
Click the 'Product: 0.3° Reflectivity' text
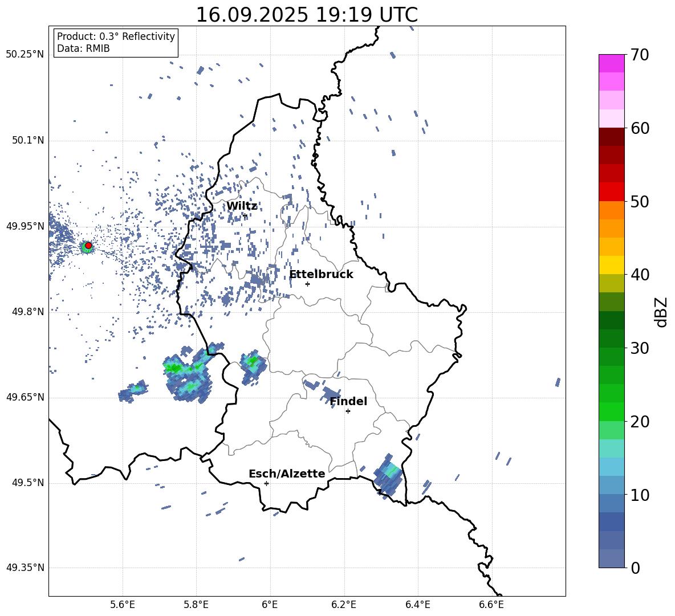(116, 36)
